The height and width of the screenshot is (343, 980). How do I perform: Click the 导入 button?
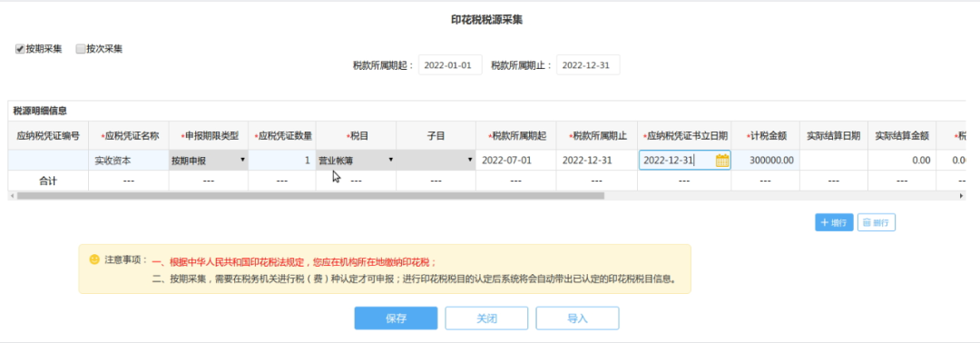(577, 318)
